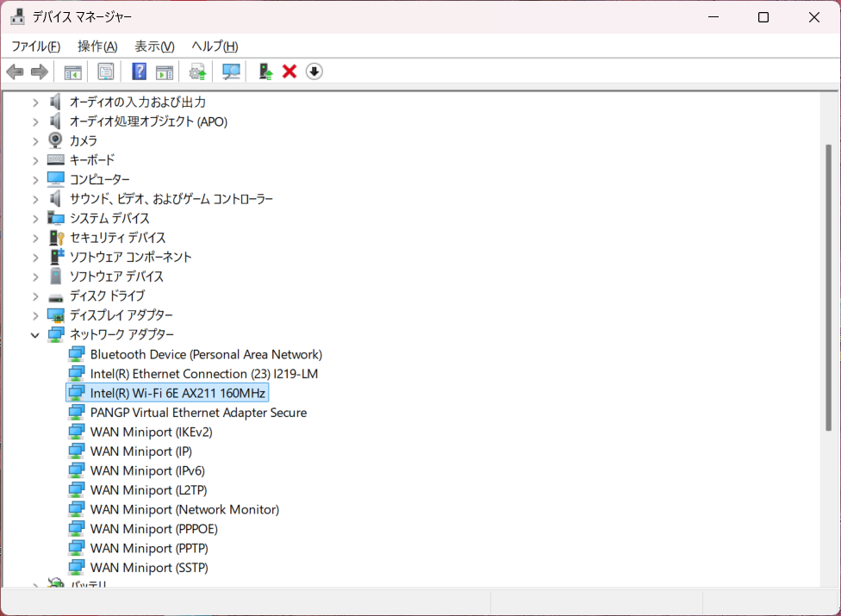Viewport: 841px width, 616px height.
Task: Click the add driver icon with green arrow
Action: click(x=266, y=72)
